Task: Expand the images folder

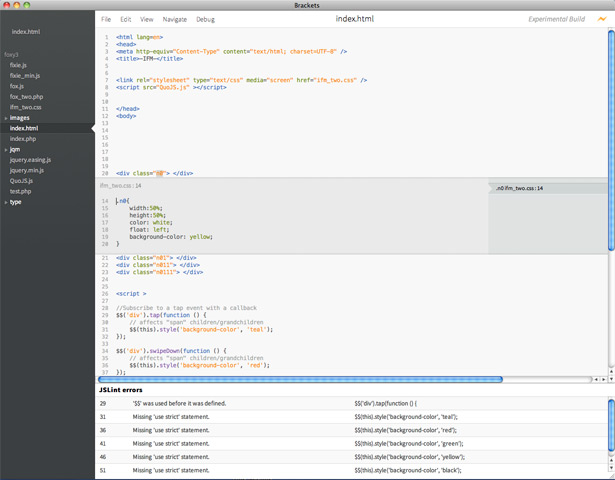Action: (20, 118)
